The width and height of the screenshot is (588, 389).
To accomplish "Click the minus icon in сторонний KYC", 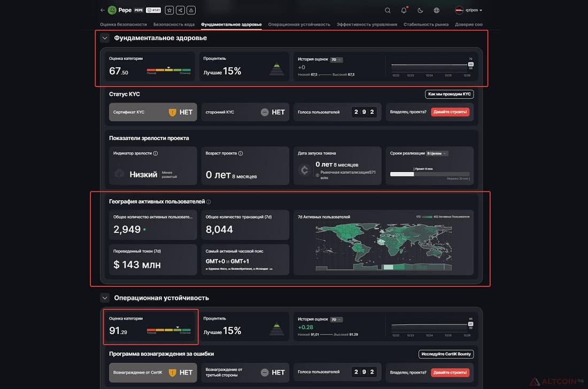I will [265, 112].
